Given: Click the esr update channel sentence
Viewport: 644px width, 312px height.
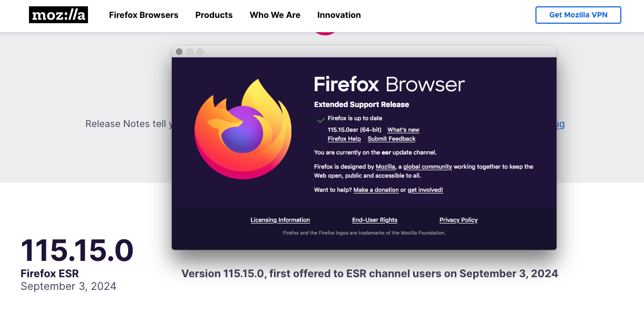Looking at the screenshot, I should coord(375,152).
